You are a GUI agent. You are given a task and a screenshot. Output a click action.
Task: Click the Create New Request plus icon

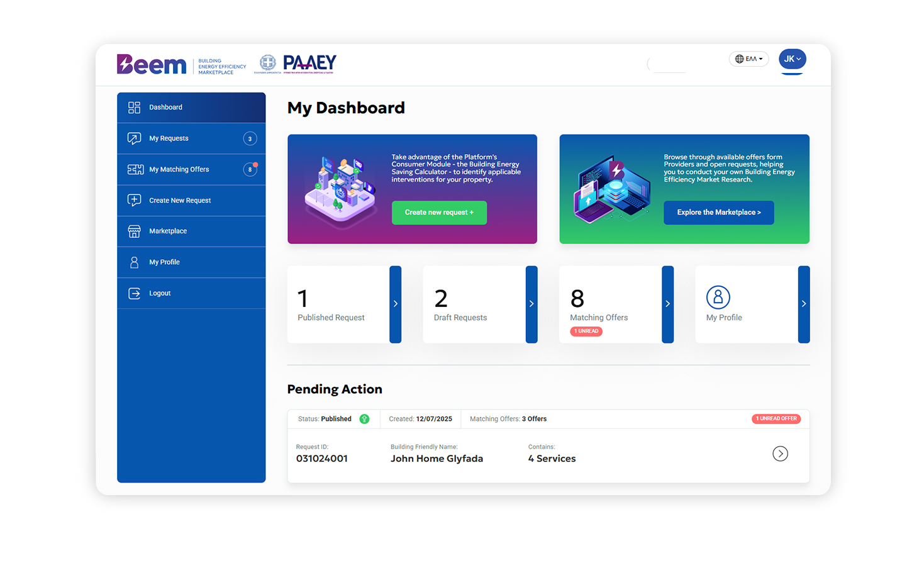click(134, 200)
